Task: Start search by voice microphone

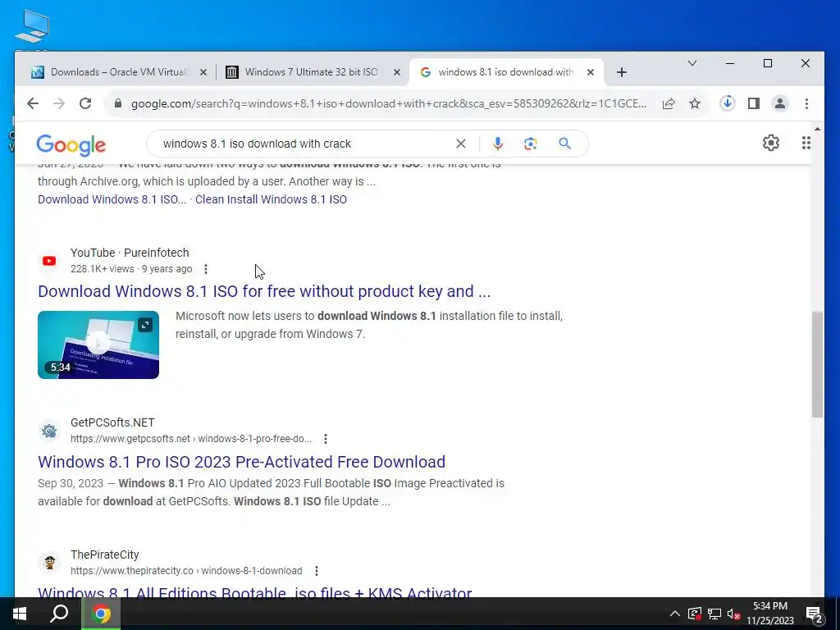Action: coord(498,144)
